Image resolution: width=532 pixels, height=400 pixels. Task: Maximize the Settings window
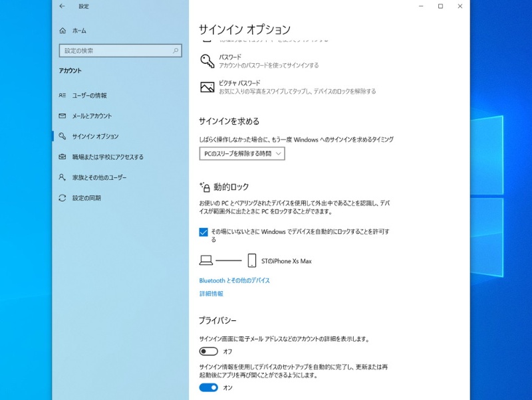(440, 6)
